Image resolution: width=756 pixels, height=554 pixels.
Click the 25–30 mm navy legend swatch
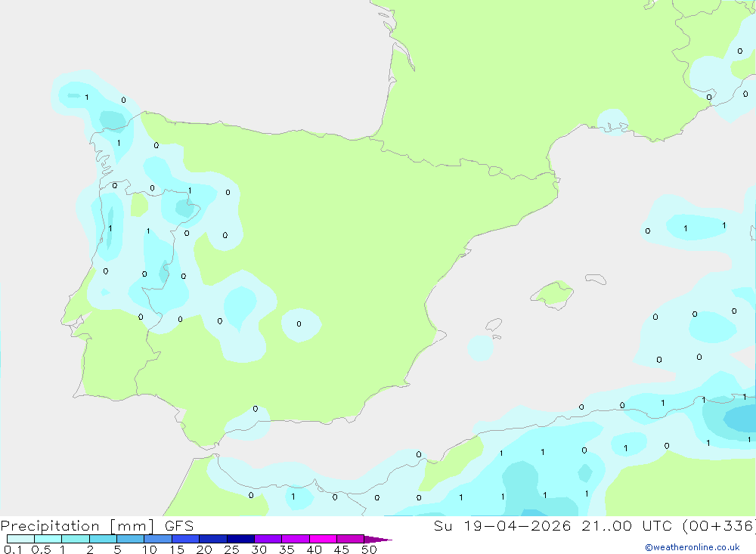tap(240, 539)
